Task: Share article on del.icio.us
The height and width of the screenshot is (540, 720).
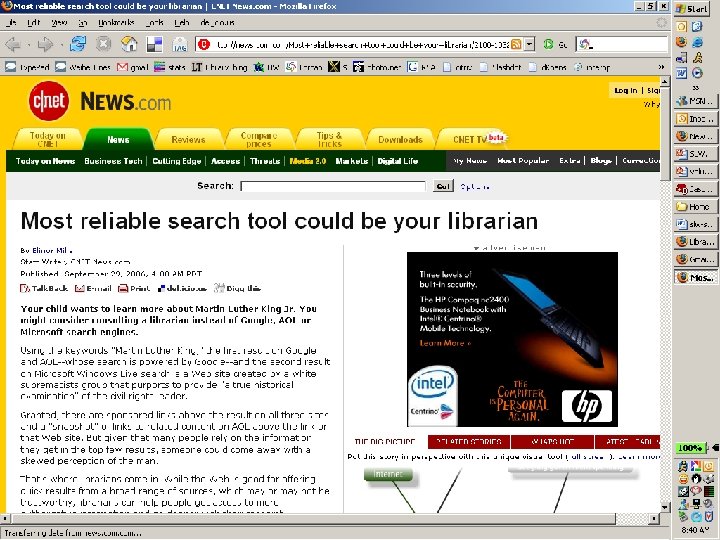Action: coord(182,288)
